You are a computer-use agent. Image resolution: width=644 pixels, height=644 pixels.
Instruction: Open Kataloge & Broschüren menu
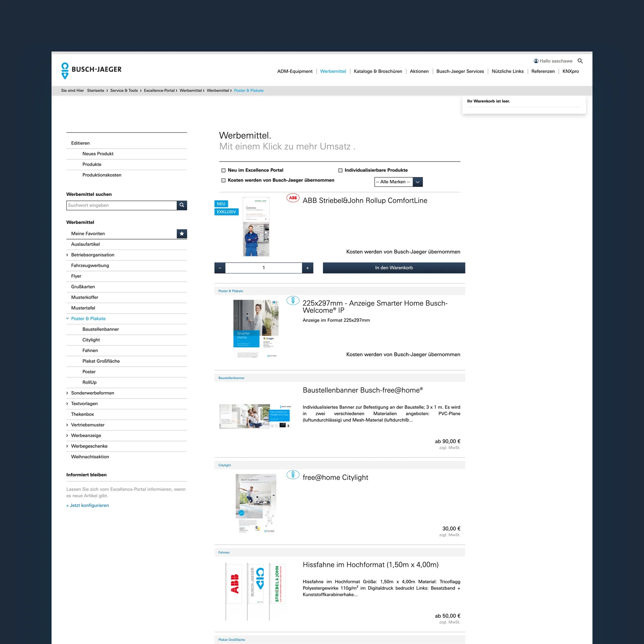(x=378, y=71)
